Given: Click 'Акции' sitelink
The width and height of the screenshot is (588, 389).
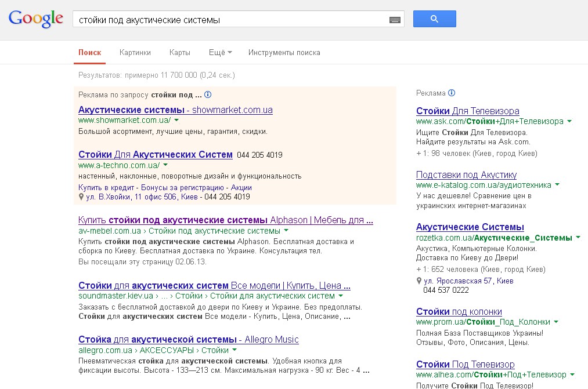Looking at the screenshot, I should point(241,187).
